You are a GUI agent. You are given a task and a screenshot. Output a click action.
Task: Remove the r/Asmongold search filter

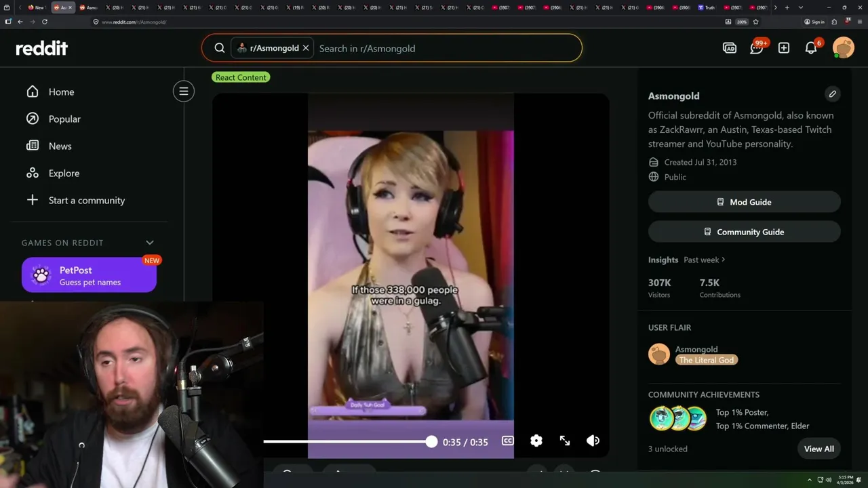click(306, 48)
